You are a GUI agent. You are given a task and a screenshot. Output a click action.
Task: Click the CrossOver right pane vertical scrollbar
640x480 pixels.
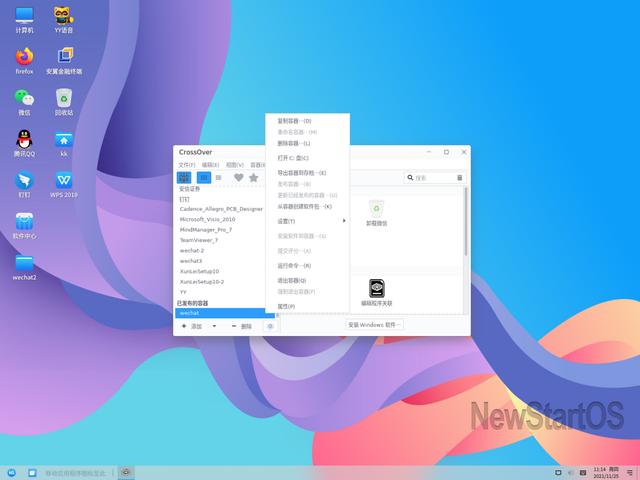[x=466, y=222]
